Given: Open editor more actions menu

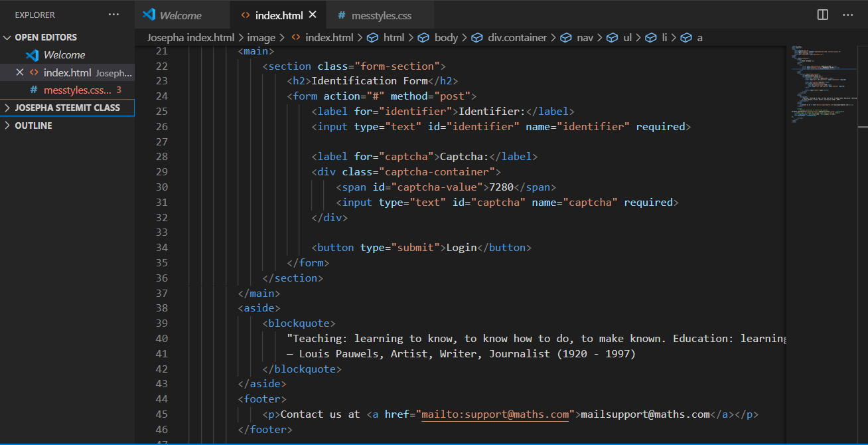Looking at the screenshot, I should pyautogui.click(x=847, y=15).
